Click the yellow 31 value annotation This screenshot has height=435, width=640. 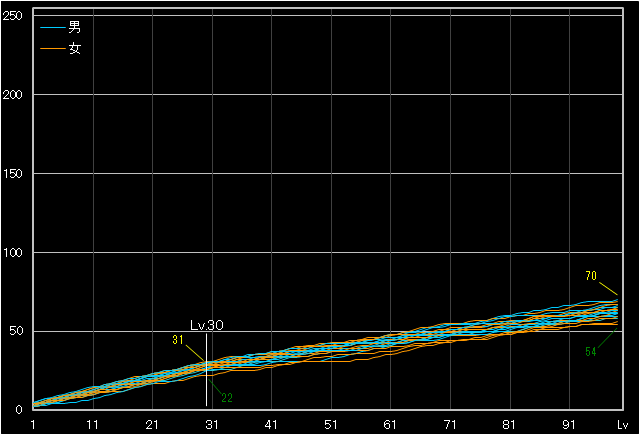[178, 340]
